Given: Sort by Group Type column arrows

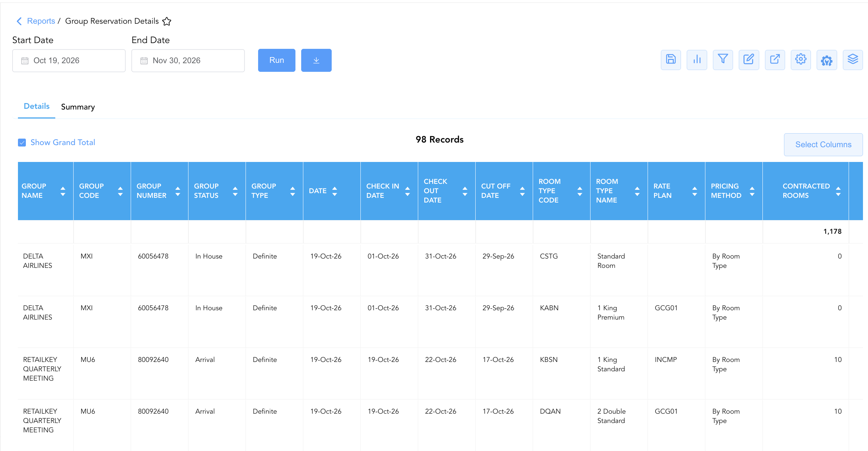Looking at the screenshot, I should [293, 191].
